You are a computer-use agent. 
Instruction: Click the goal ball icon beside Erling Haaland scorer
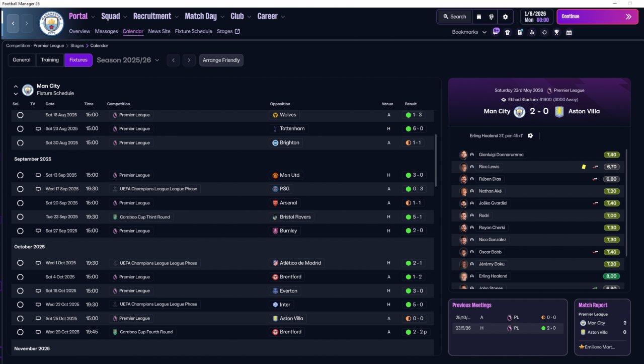click(x=530, y=136)
